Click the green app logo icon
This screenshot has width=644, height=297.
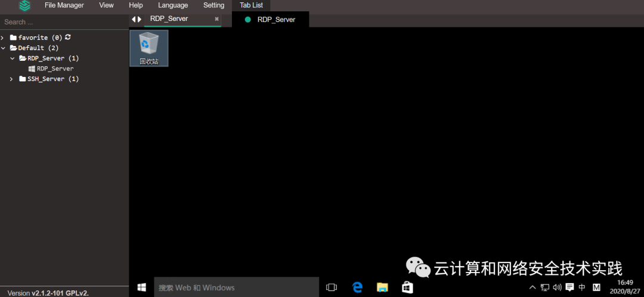point(25,6)
